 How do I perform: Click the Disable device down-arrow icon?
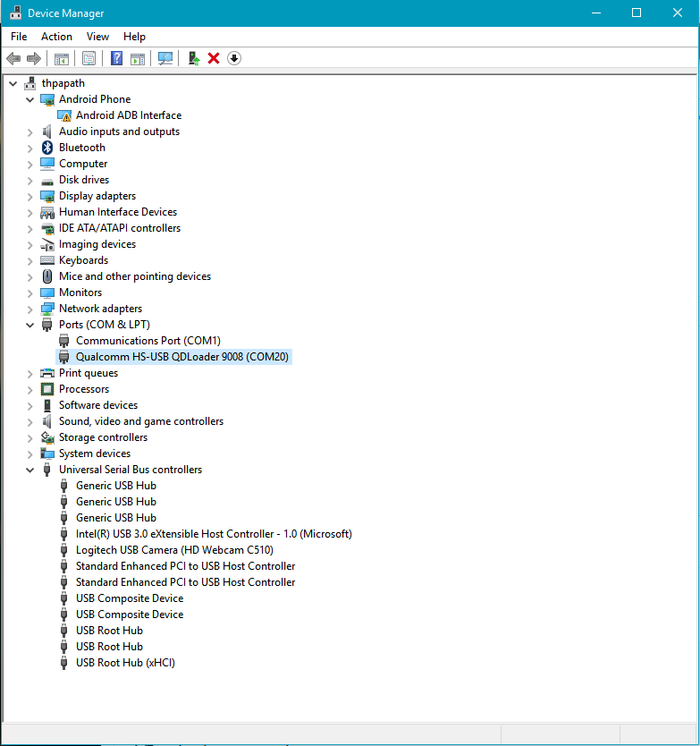point(234,58)
